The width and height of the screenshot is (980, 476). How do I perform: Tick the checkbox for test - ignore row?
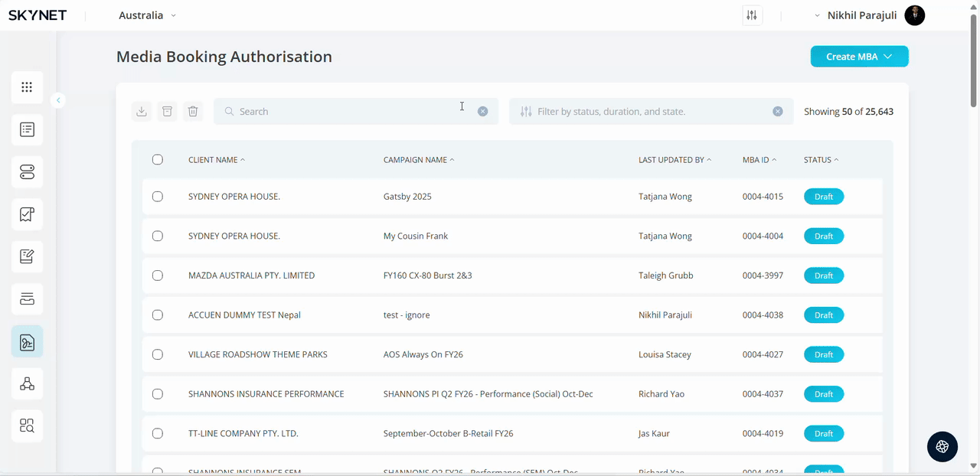(158, 315)
